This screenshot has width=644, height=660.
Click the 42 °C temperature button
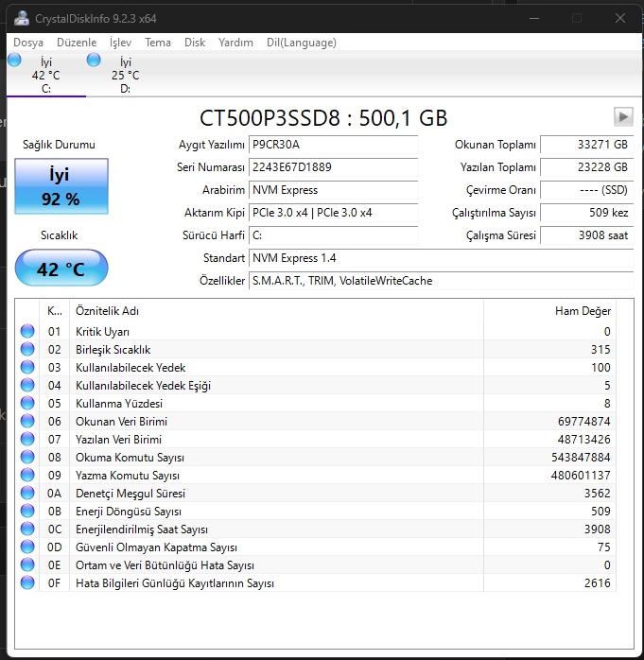pos(61,268)
